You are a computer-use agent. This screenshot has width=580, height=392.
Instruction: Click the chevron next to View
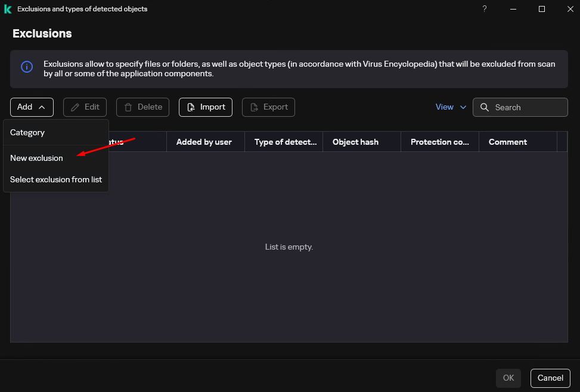click(463, 107)
